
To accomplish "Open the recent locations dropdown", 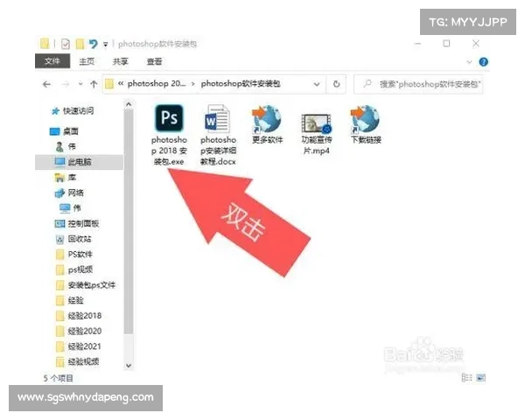I will coord(80,84).
